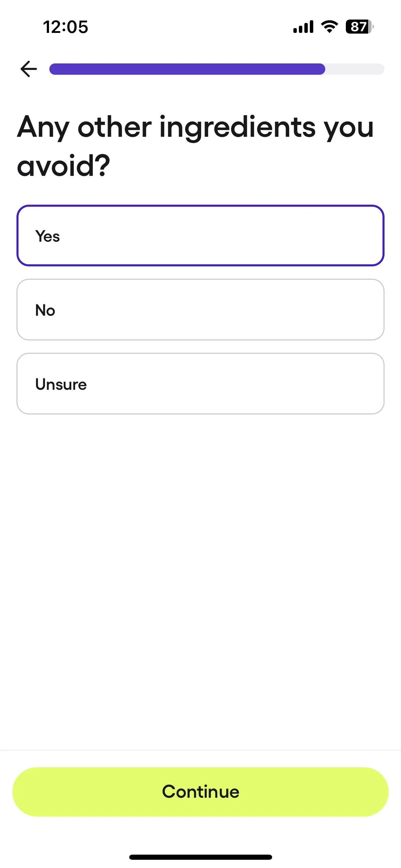Go back using the left arrow icon
Viewport: 401px width, 868px height.
coord(29,69)
